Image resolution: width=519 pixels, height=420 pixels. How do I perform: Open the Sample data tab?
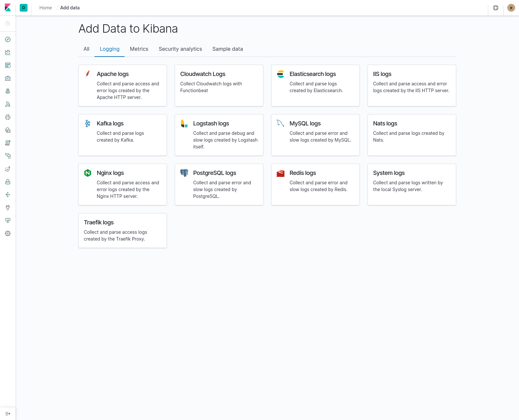pyautogui.click(x=227, y=49)
